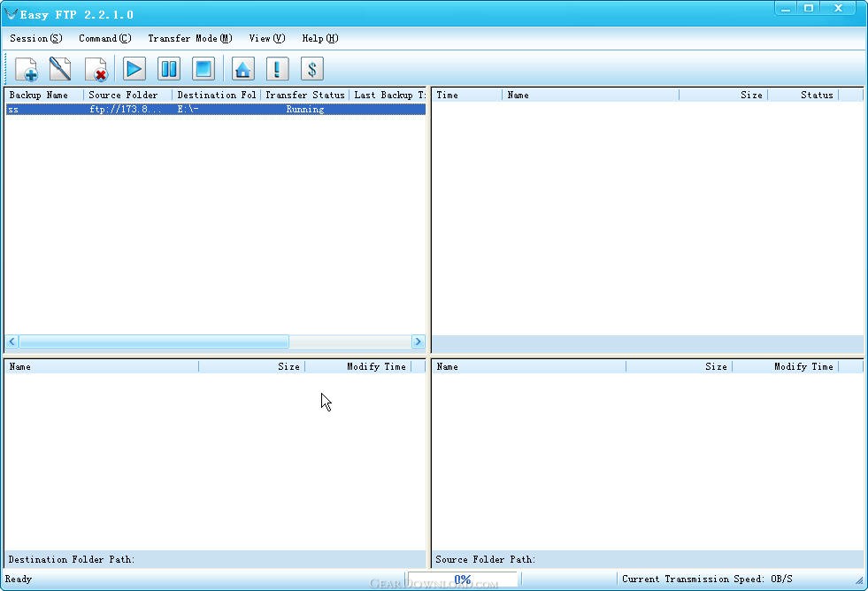Click Name header in destination folder panel
This screenshot has height=591, width=868.
point(102,366)
